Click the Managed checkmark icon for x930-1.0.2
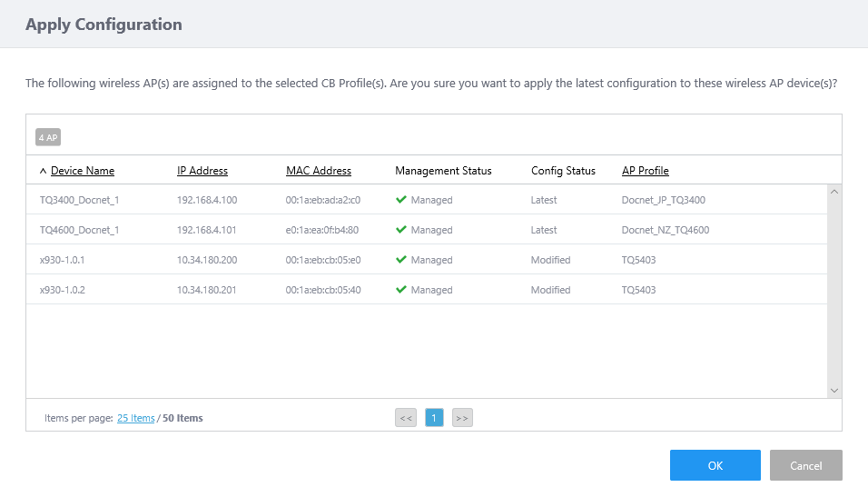The image size is (868, 497). (400, 290)
